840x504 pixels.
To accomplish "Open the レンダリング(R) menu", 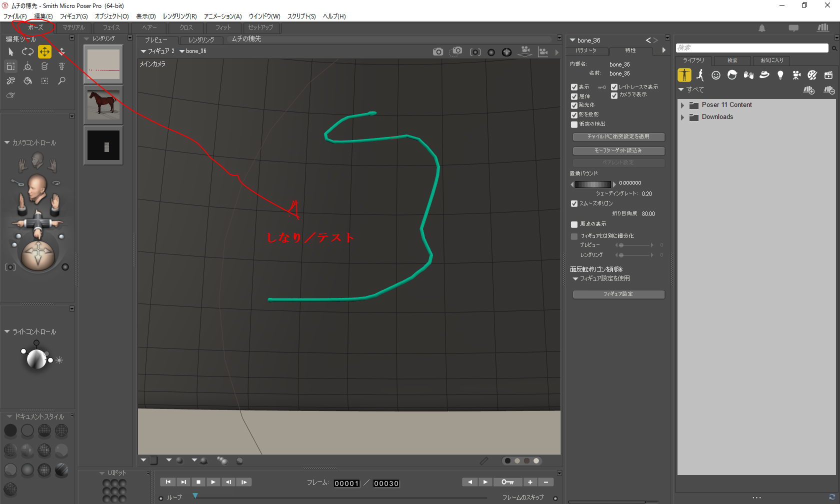I will click(179, 16).
